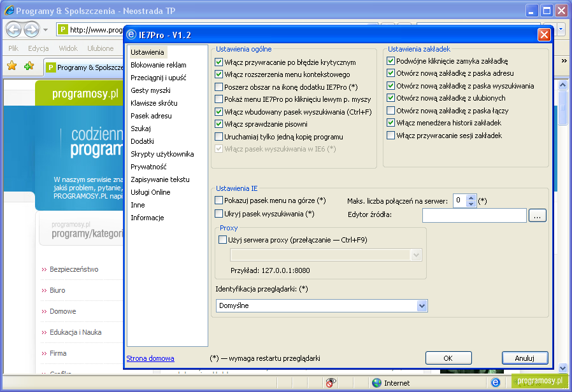Go back using the browser Back arrow

click(14, 29)
